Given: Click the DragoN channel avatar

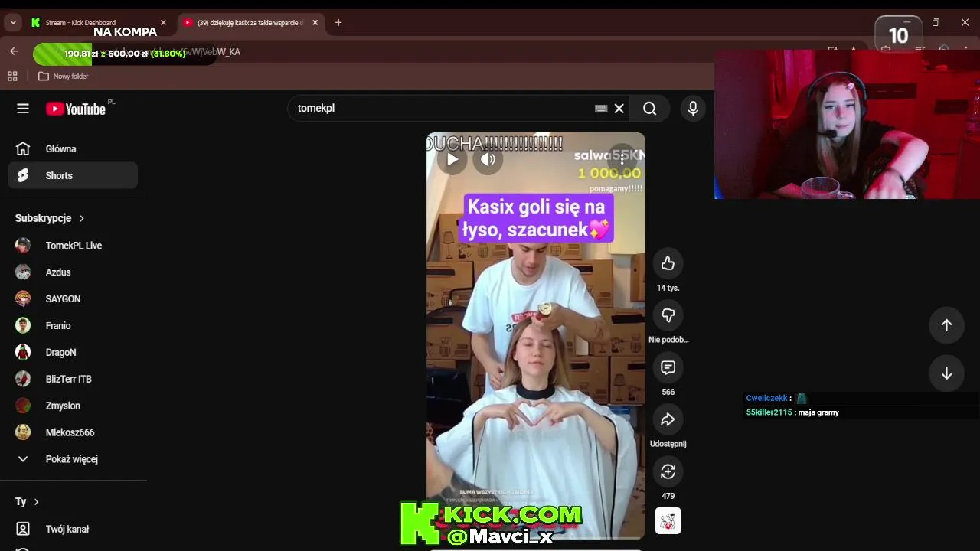Looking at the screenshot, I should coord(23,353).
